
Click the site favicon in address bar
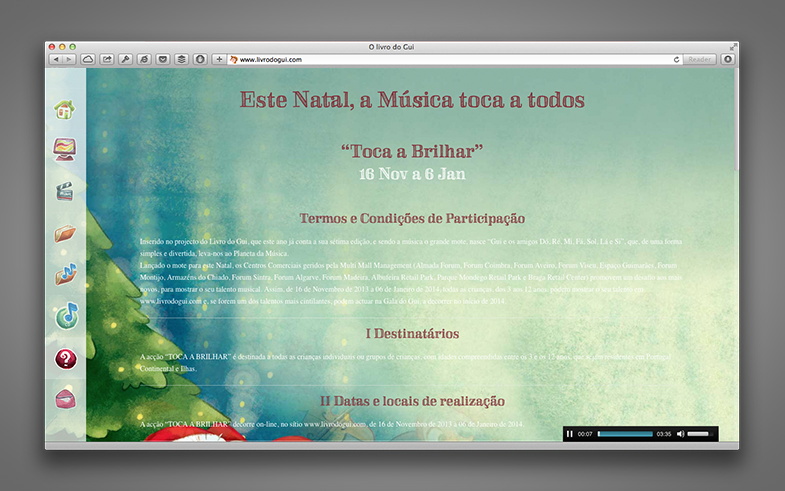click(233, 60)
